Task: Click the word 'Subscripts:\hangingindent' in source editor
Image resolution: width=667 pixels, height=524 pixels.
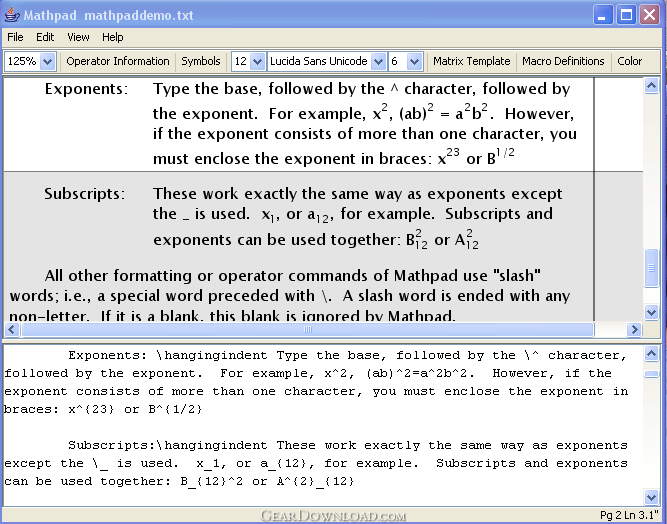Action: coord(168,445)
